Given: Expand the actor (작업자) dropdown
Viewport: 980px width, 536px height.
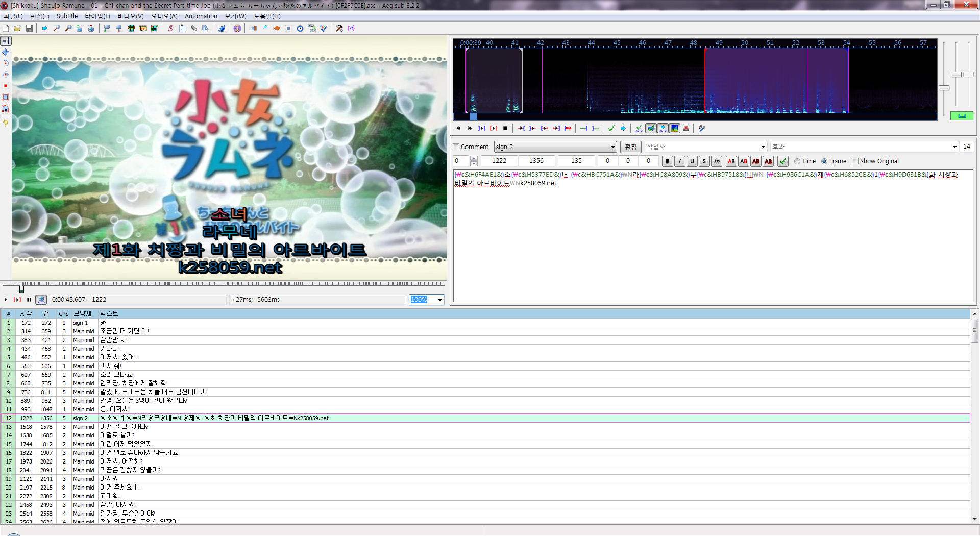Looking at the screenshot, I should click(764, 147).
